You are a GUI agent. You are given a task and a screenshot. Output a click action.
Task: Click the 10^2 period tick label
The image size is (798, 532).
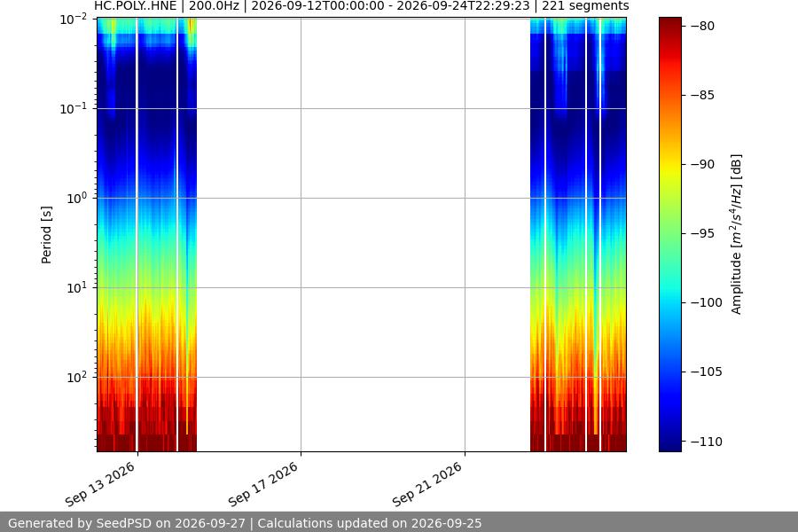coord(77,377)
